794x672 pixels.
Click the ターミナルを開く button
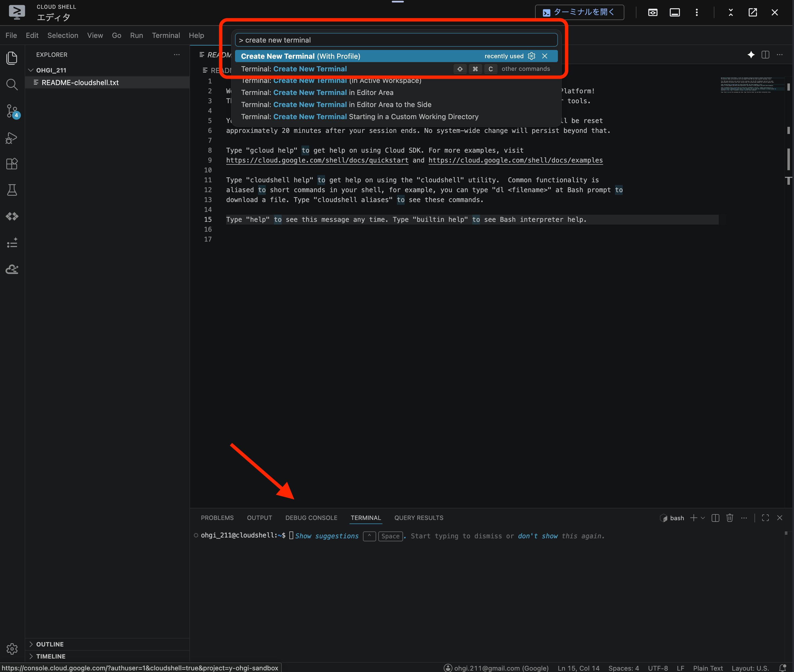tap(579, 12)
